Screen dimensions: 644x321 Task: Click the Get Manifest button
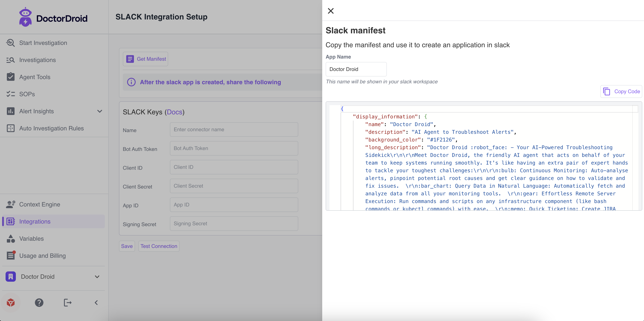(x=145, y=59)
